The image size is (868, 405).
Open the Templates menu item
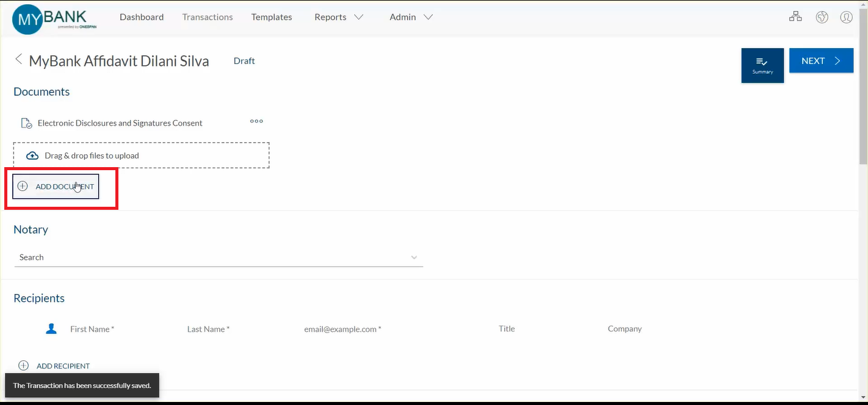271,17
